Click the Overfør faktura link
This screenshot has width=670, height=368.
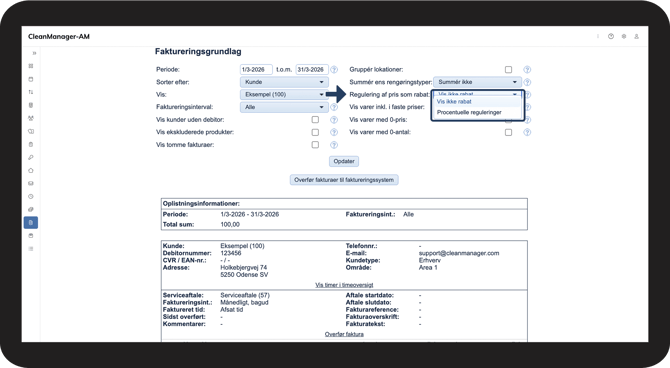tap(344, 334)
